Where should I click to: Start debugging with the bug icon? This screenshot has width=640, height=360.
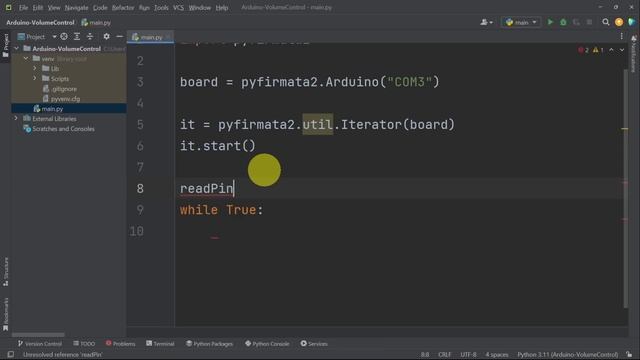[x=563, y=22]
